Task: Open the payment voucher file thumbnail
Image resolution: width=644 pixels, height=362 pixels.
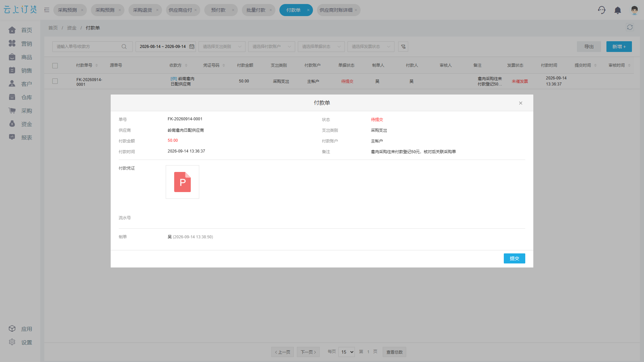Action: pyautogui.click(x=182, y=182)
